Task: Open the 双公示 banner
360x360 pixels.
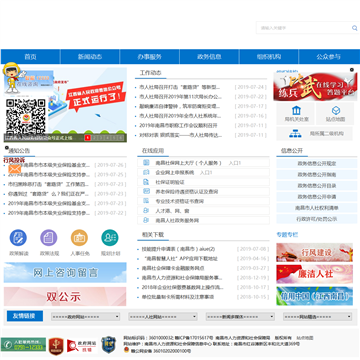Action: pos(65,296)
